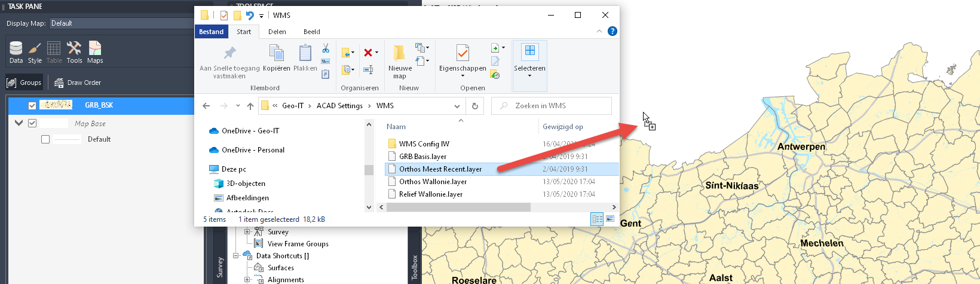This screenshot has height=284, width=980.
Task: Collapse the Explorer ribbon
Action: pos(599,31)
